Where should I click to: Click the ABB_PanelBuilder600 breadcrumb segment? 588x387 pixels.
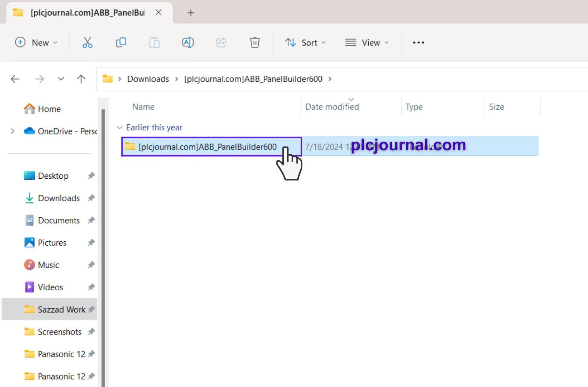click(x=253, y=79)
